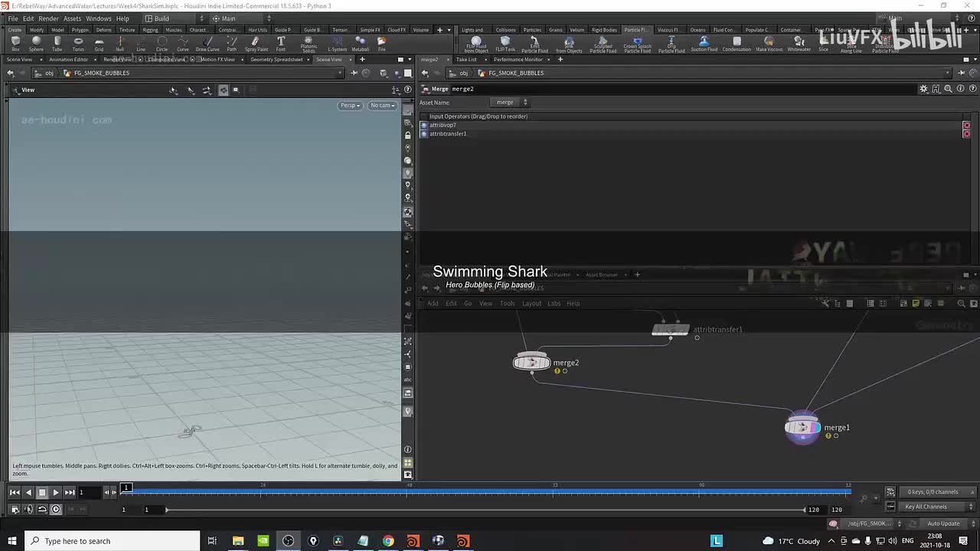This screenshot has width=980, height=551.
Task: Expand the Auto Update dropdown
Action: point(943,523)
